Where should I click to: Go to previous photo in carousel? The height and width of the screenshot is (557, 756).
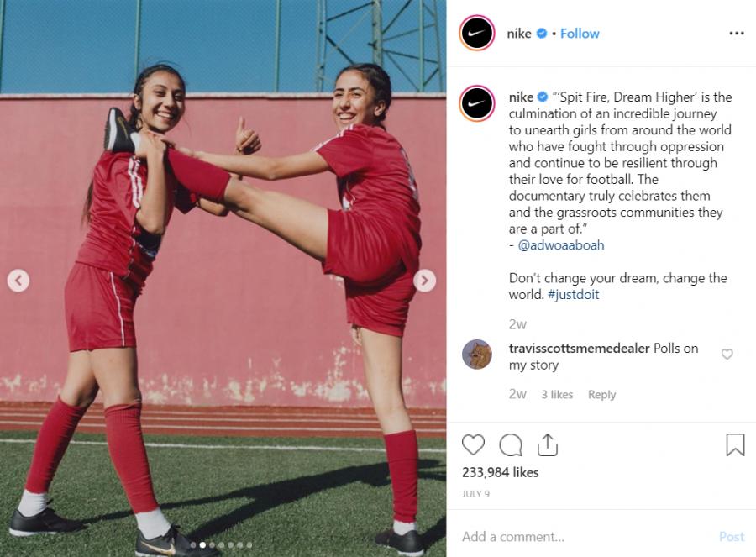coord(18,281)
